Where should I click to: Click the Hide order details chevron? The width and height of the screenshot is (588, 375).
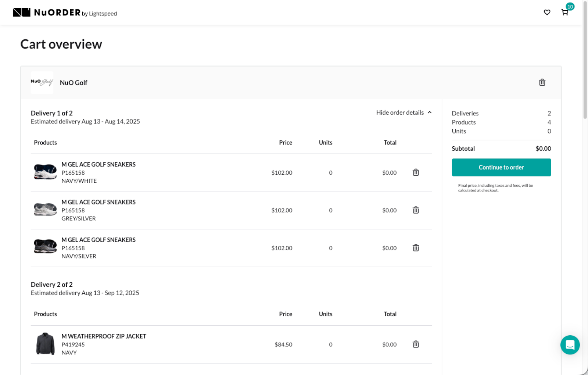pyautogui.click(x=429, y=113)
